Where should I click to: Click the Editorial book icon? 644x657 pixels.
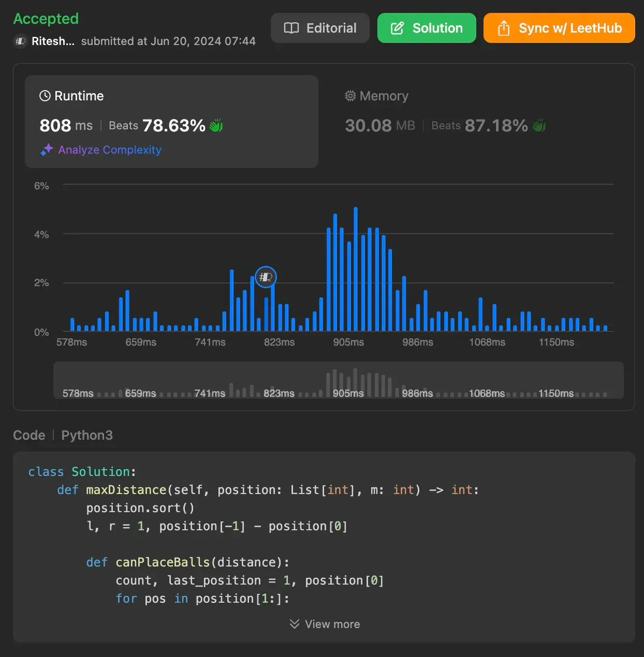[291, 28]
